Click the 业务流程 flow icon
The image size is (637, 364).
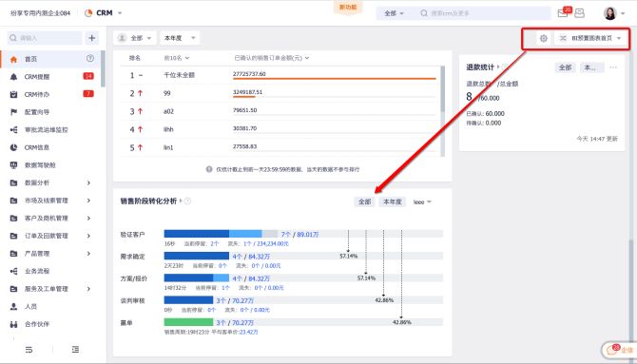[14, 271]
